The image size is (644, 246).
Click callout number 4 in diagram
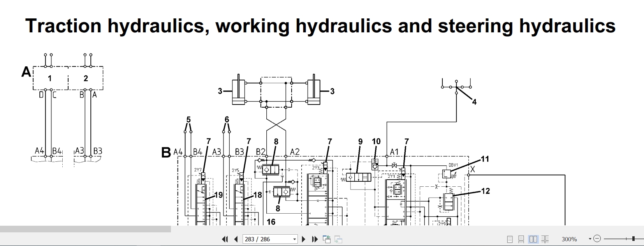[x=474, y=102]
